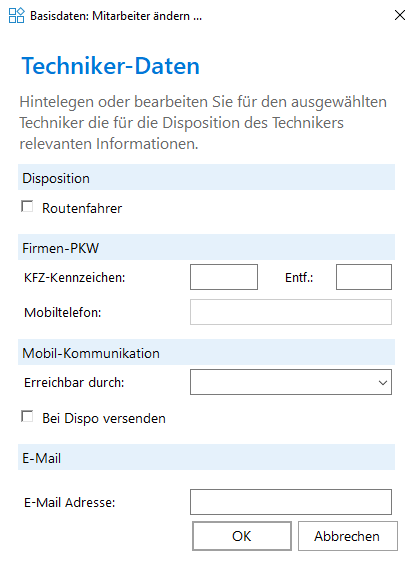Select the Firmen-PKW section header
416x568 pixels.
(207, 247)
